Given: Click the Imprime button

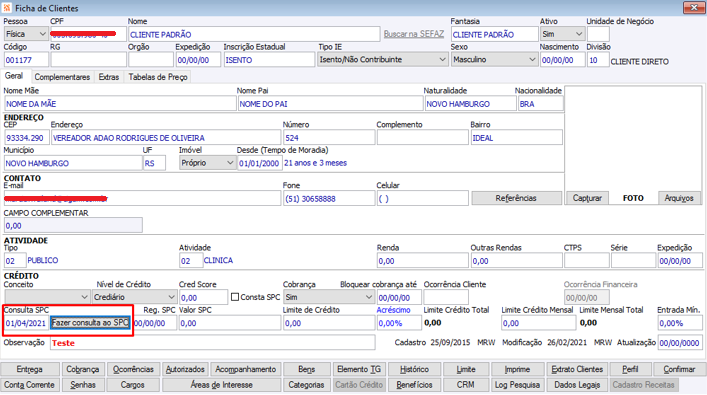Looking at the screenshot, I should click(517, 369).
